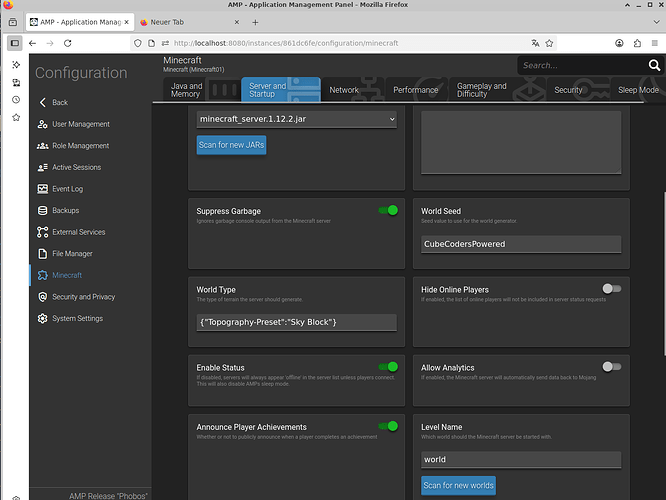
Task: Expand the list all tabs dropdown
Action: pos(656,22)
